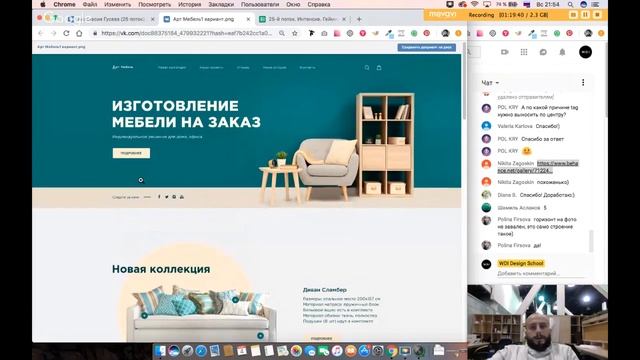Viewport: 640px width, 360px height.
Task: Open chat options three-dot menu
Action: pyautogui.click(x=583, y=82)
